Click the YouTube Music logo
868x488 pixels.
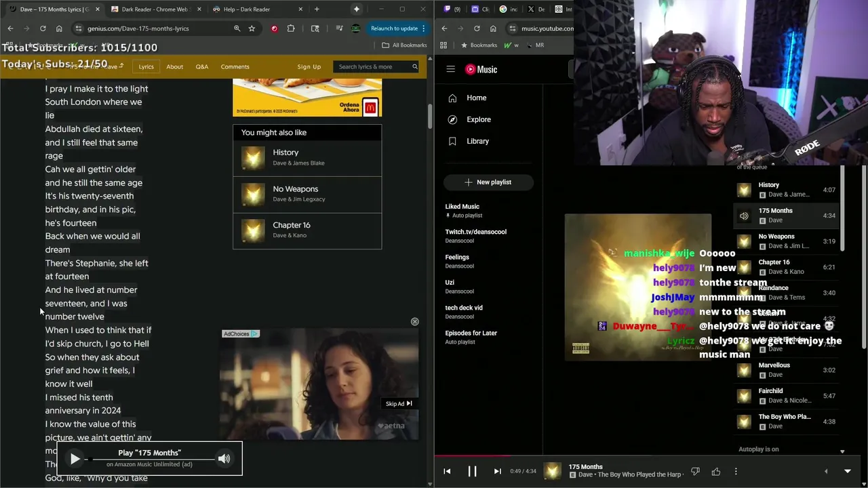tap(481, 69)
